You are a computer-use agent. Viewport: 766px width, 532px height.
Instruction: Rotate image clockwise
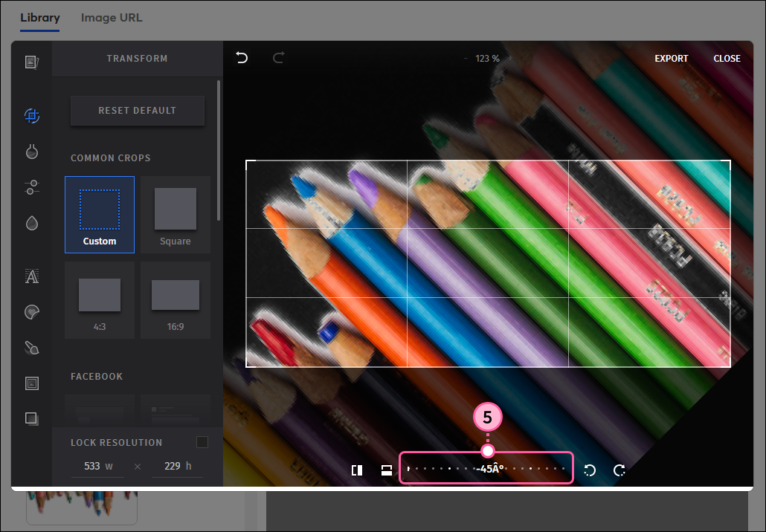[619, 470]
